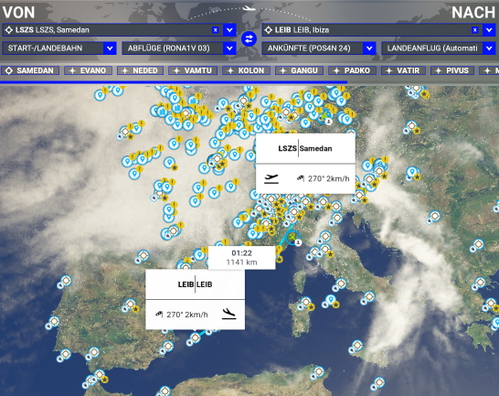499x396 pixels.
Task: Clear the LEIB Ibiza arrival field
Action: pyautogui.click(x=475, y=30)
